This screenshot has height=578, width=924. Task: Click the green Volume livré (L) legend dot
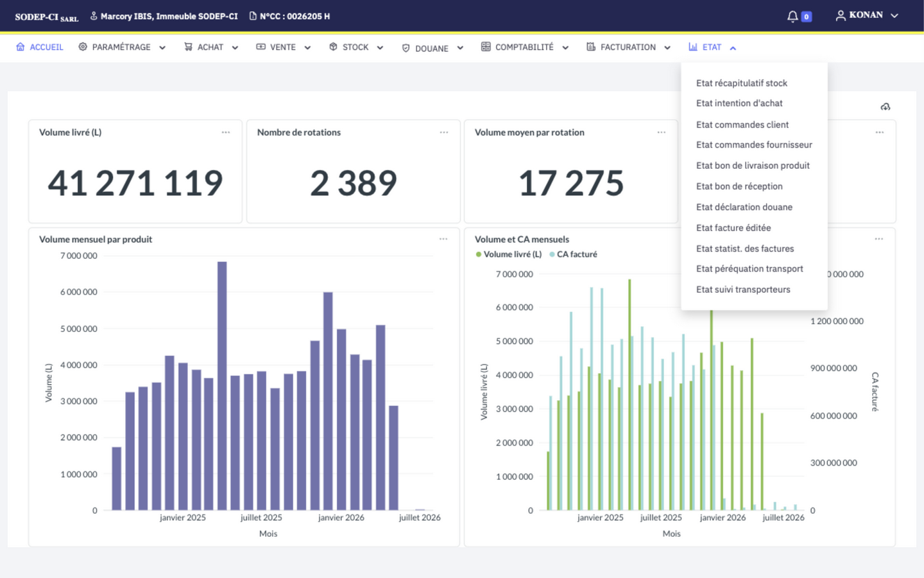(x=479, y=254)
